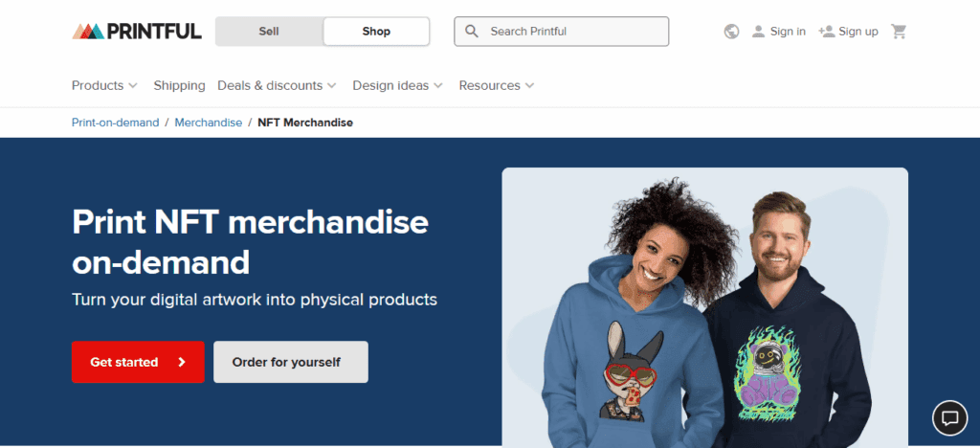Click the Sign up add-person icon
This screenshot has height=448, width=980.
826,32
